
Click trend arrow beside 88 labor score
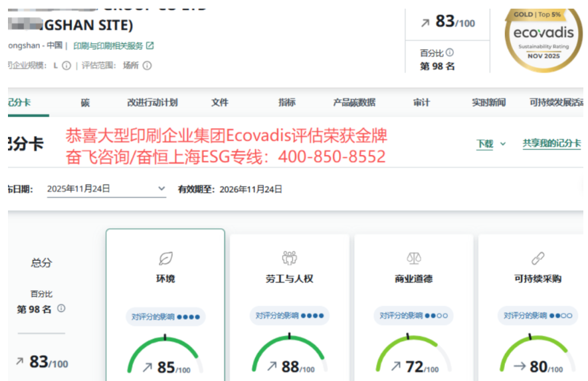[272, 366]
